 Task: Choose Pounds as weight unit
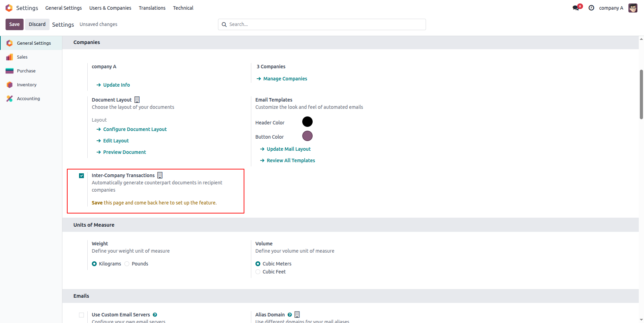128,264
